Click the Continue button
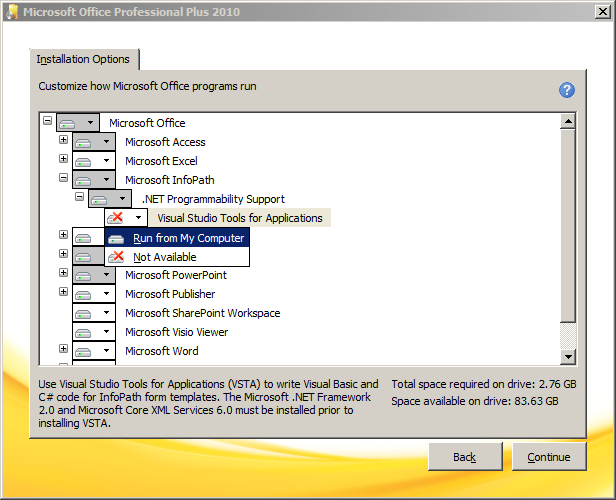The image size is (616, 500). pyautogui.click(x=549, y=457)
